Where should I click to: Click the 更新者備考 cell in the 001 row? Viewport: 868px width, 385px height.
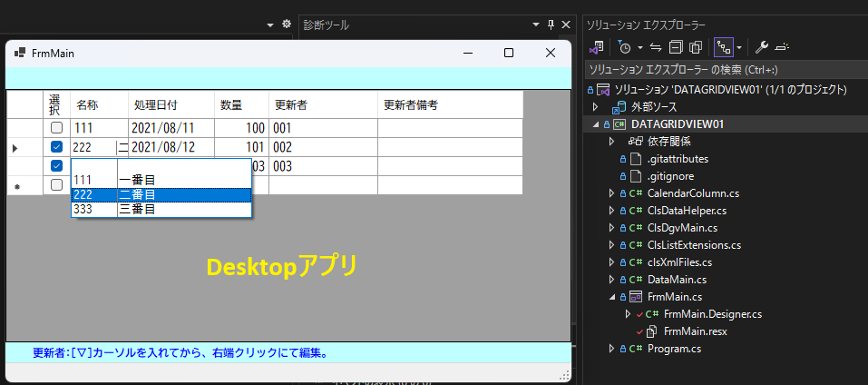[x=450, y=128]
